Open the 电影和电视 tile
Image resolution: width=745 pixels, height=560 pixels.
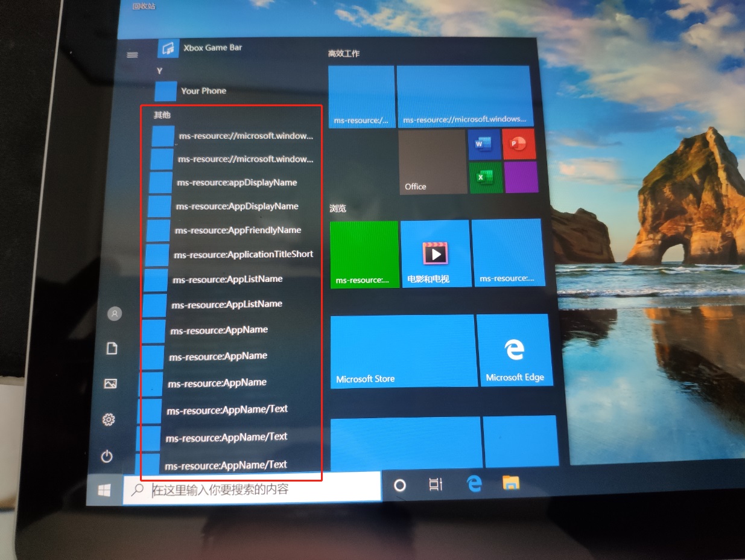tap(436, 253)
